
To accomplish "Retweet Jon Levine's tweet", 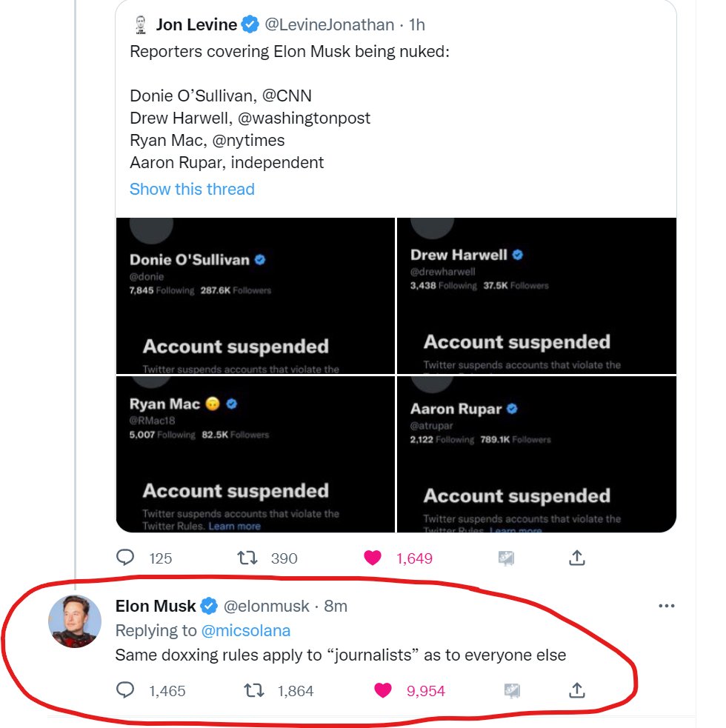I will [247, 558].
